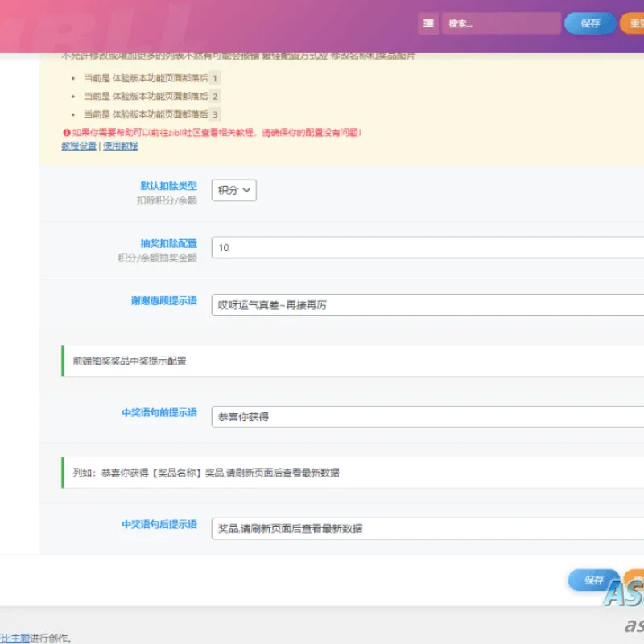This screenshot has width=644, height=644.
Task: Click the 默认扣除类型 label
Action: [168, 186]
